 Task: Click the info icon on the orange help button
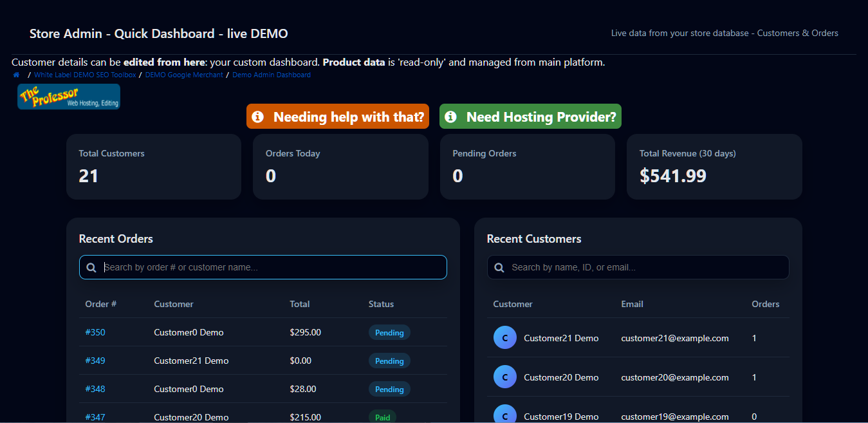pos(258,117)
